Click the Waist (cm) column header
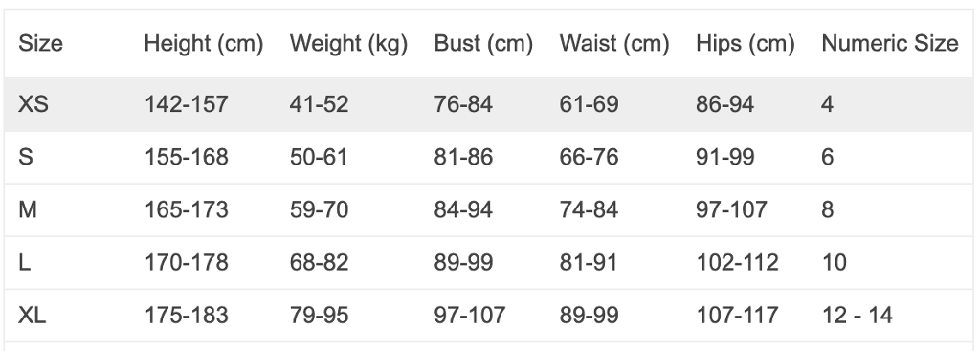980x351 pixels. (614, 44)
